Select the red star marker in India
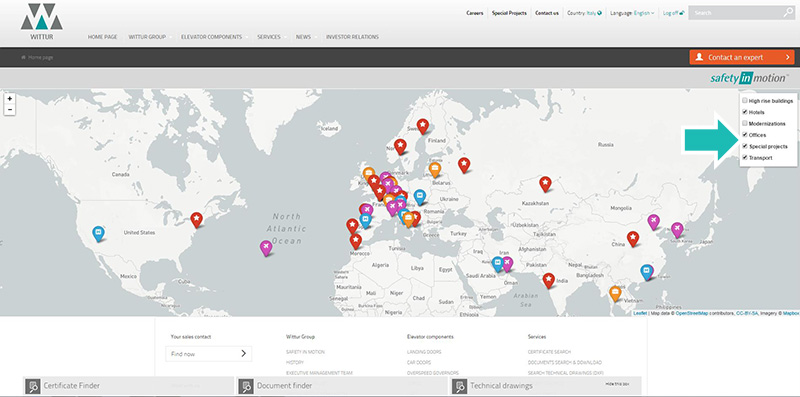The height and width of the screenshot is (397, 800). coord(548,281)
